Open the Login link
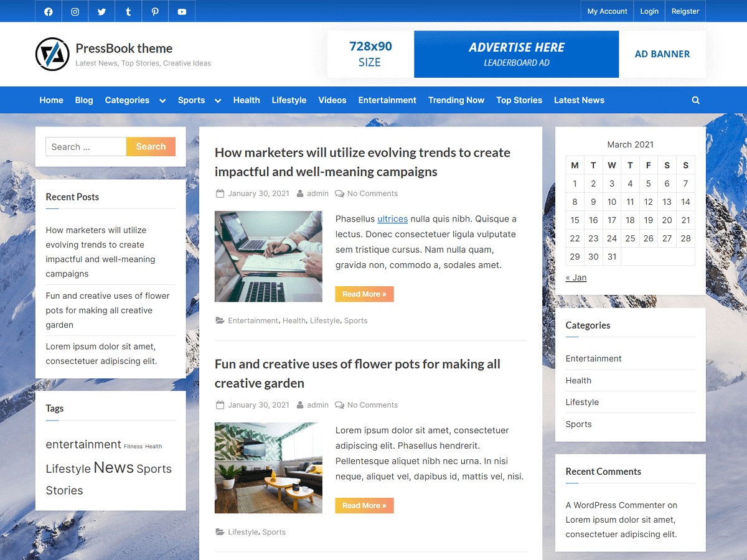 [x=649, y=11]
